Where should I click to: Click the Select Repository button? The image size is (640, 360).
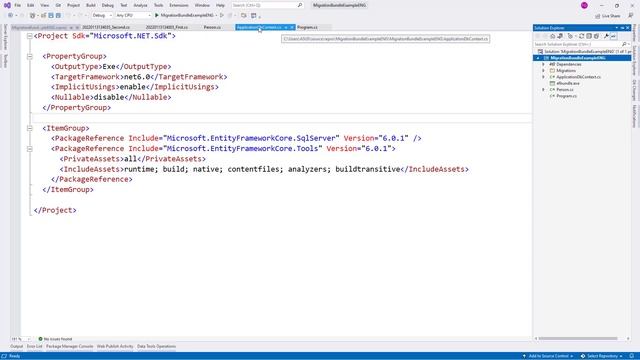[602, 356]
